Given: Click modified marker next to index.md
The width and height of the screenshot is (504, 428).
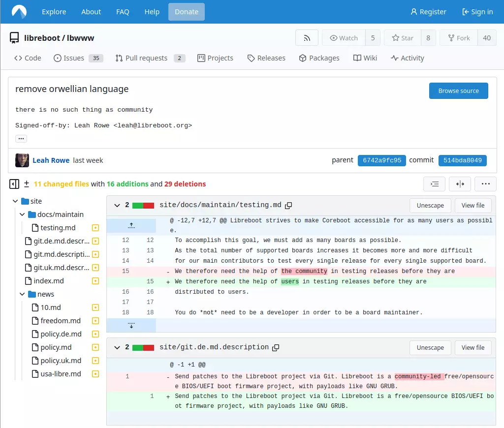Looking at the screenshot, I should (95, 281).
